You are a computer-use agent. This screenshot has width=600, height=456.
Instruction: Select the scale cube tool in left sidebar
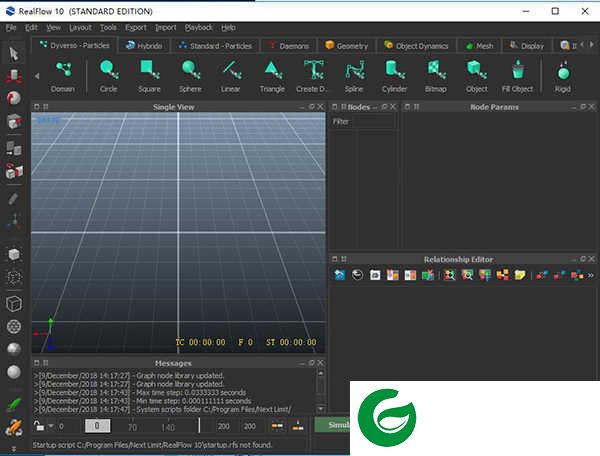(14, 121)
